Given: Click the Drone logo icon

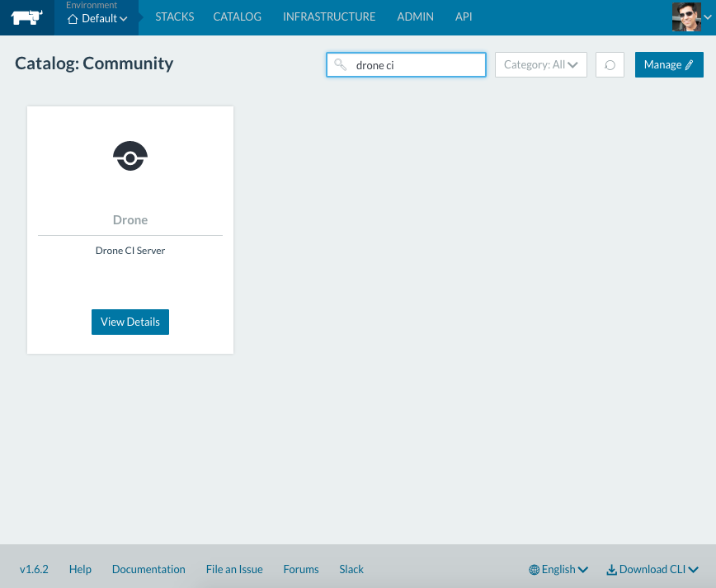Looking at the screenshot, I should pos(130,156).
